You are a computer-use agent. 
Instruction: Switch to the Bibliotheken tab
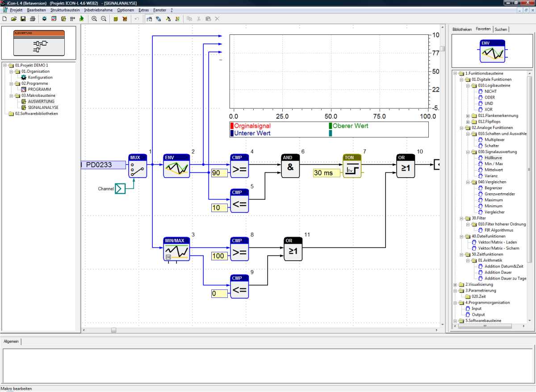pyautogui.click(x=462, y=29)
